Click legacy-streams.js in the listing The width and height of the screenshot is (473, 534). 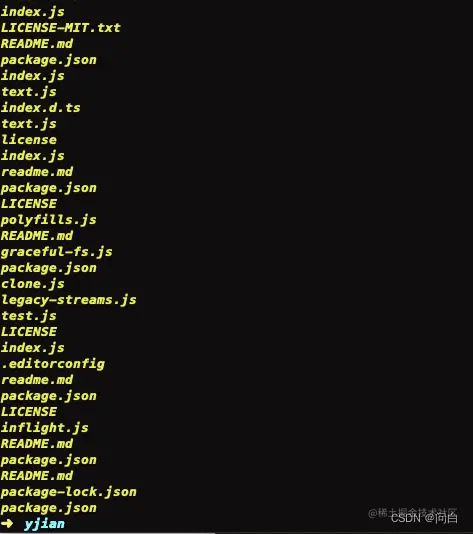69,300
